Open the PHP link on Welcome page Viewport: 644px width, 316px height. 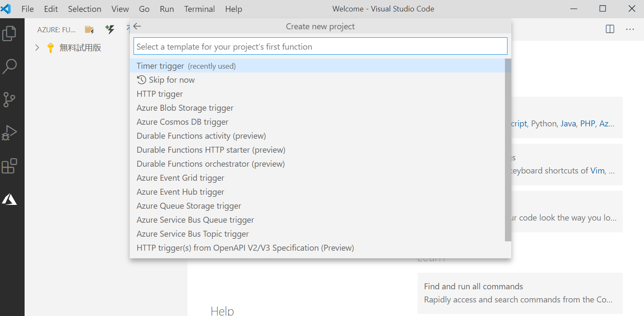click(588, 124)
